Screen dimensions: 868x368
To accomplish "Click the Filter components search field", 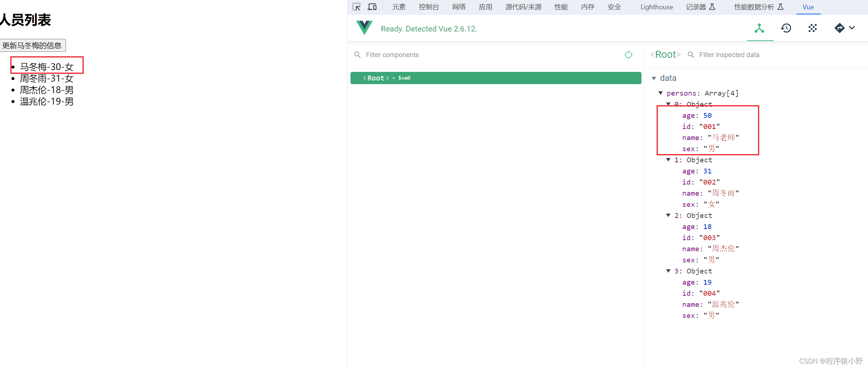I will pyautogui.click(x=489, y=55).
